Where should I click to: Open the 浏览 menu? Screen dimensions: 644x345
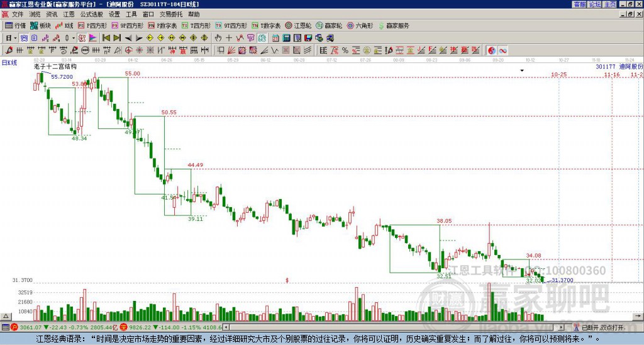tap(35, 14)
